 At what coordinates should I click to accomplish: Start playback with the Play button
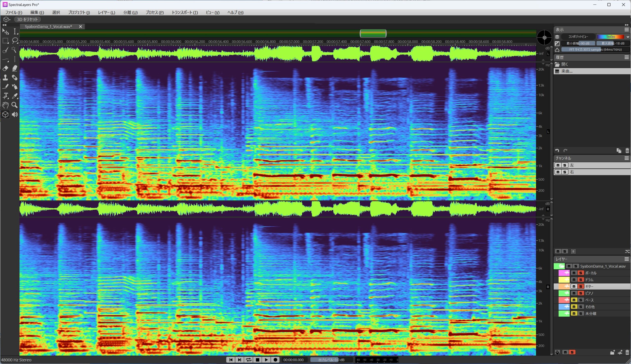point(266,360)
